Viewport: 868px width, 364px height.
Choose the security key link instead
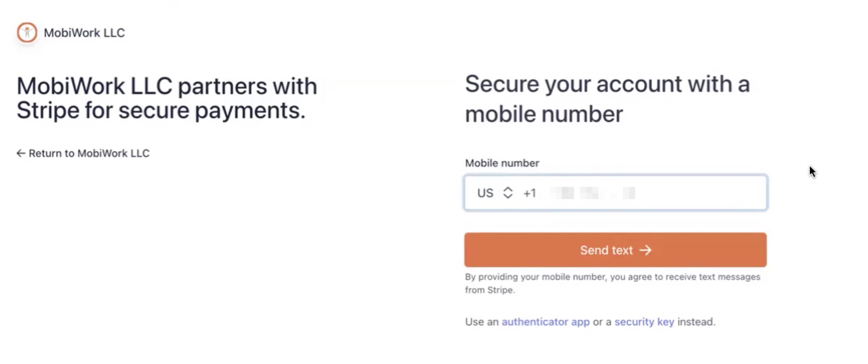click(644, 322)
